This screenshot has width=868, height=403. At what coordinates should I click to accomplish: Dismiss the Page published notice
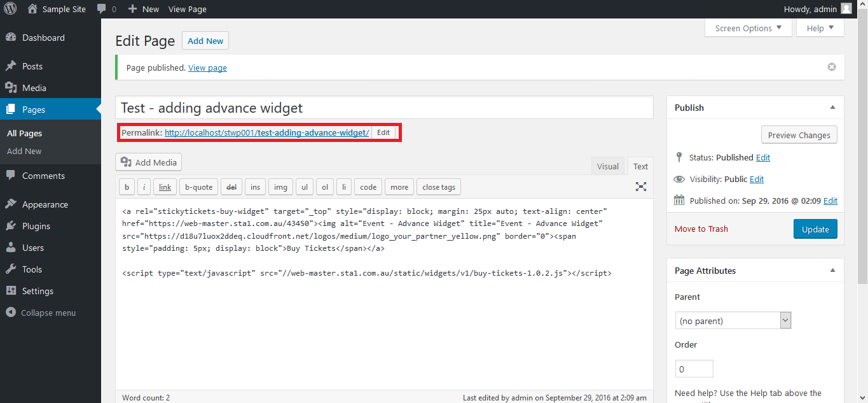[832, 67]
